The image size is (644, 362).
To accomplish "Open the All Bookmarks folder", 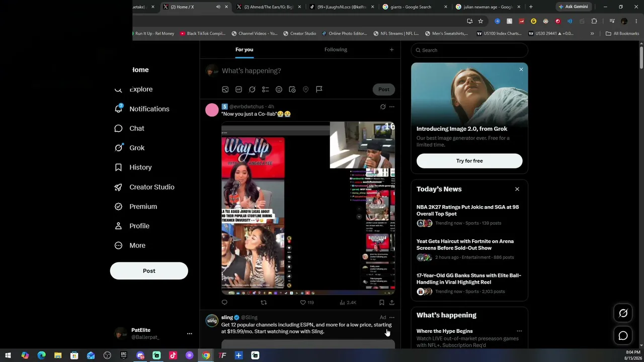I will (622, 34).
